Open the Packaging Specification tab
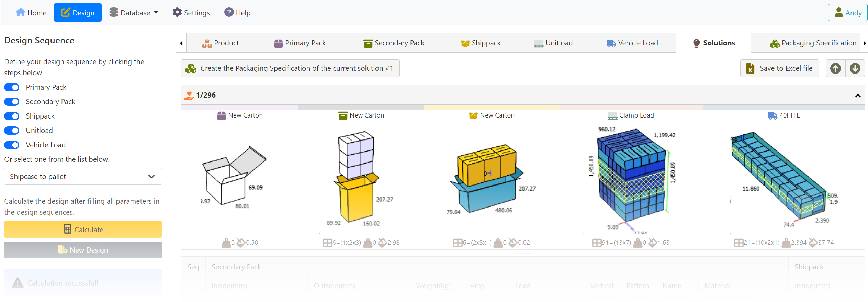 pos(813,43)
